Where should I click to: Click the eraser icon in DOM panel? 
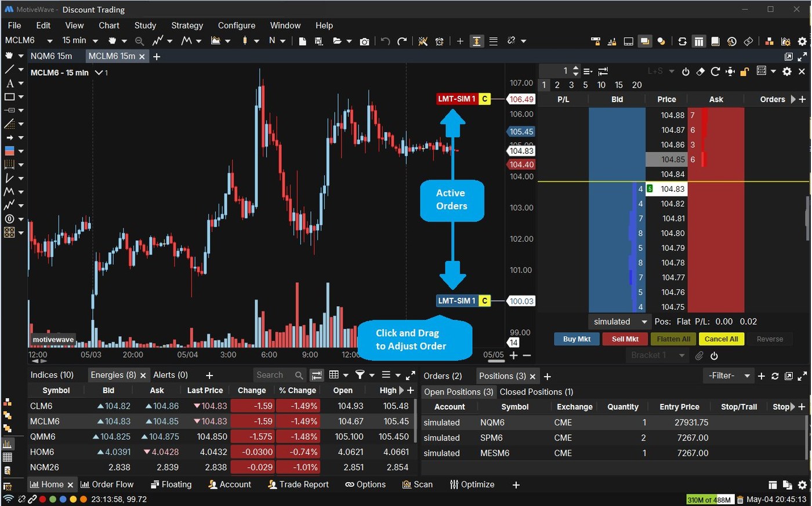click(x=701, y=71)
